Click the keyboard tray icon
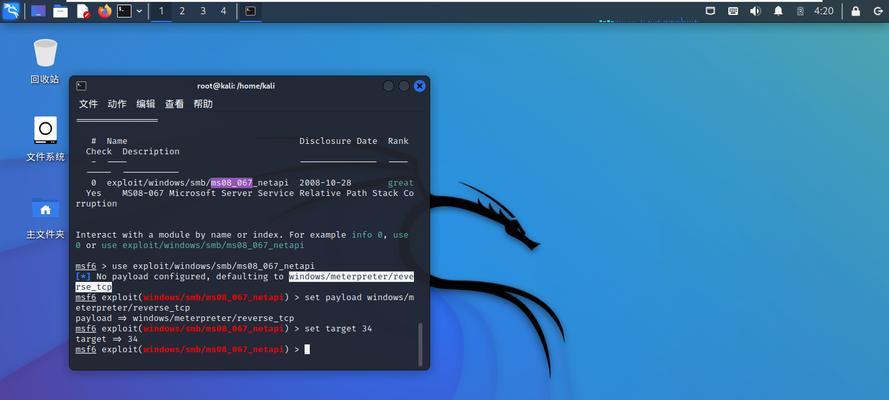Viewport: 889px width, 400px height. (x=733, y=11)
